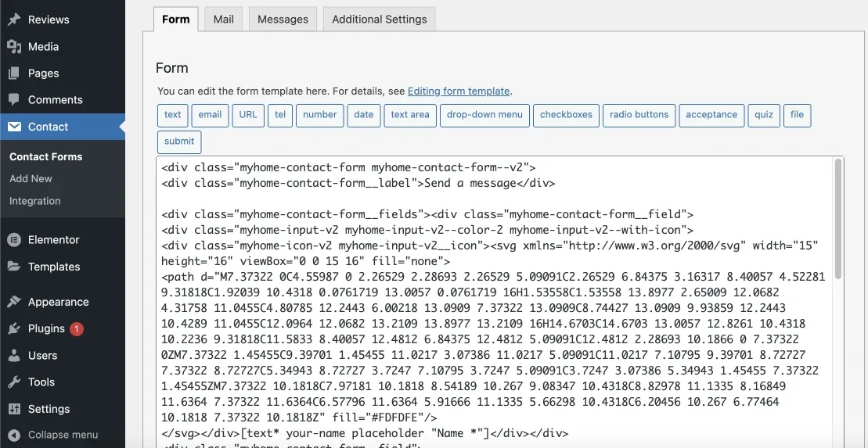Insert a submit button tag
Screen dimensions: 868x448
179,142
